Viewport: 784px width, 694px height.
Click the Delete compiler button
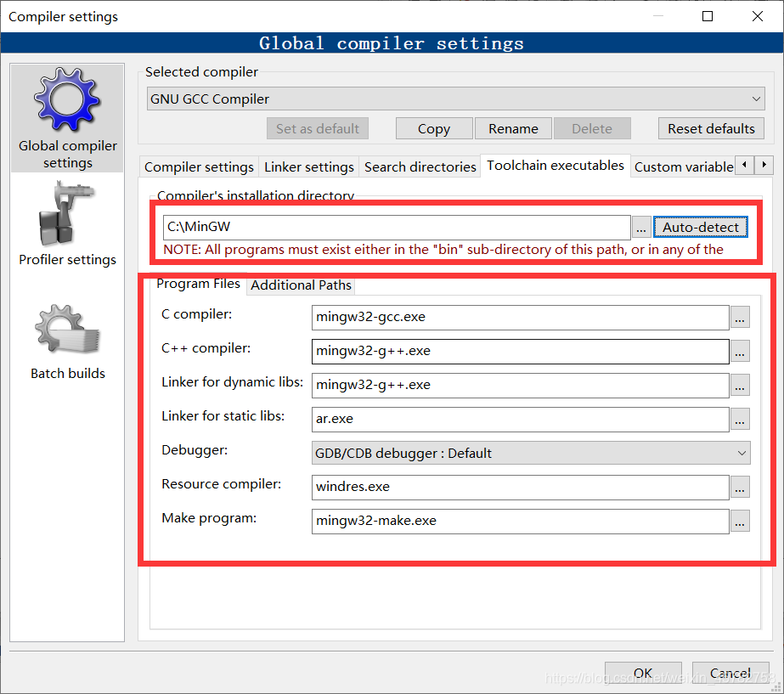point(592,128)
